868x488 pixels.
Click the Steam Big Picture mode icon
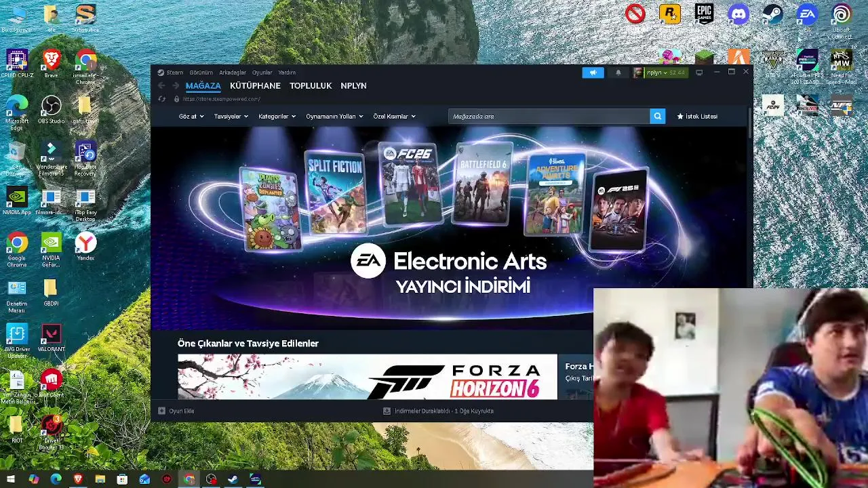(699, 73)
